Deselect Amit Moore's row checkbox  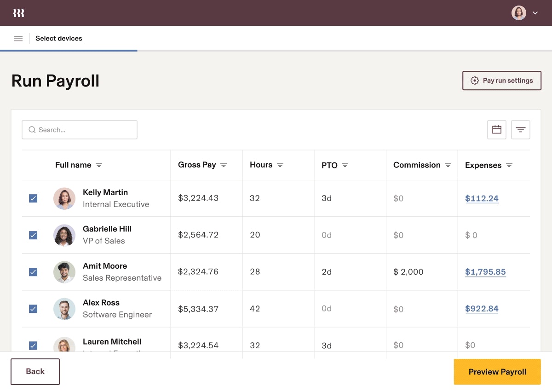33,272
